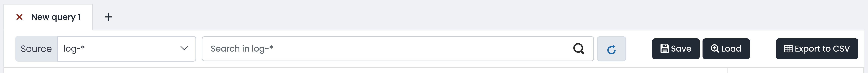Image resolution: width=868 pixels, height=73 pixels.
Task: Open the Source dropdown showing log-*
Action: point(127,49)
